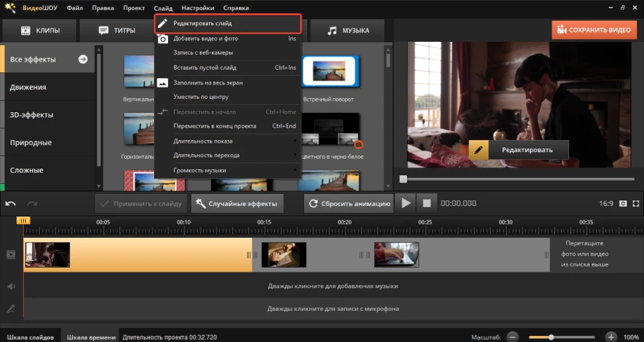Select Сложные effects category

[48, 170]
